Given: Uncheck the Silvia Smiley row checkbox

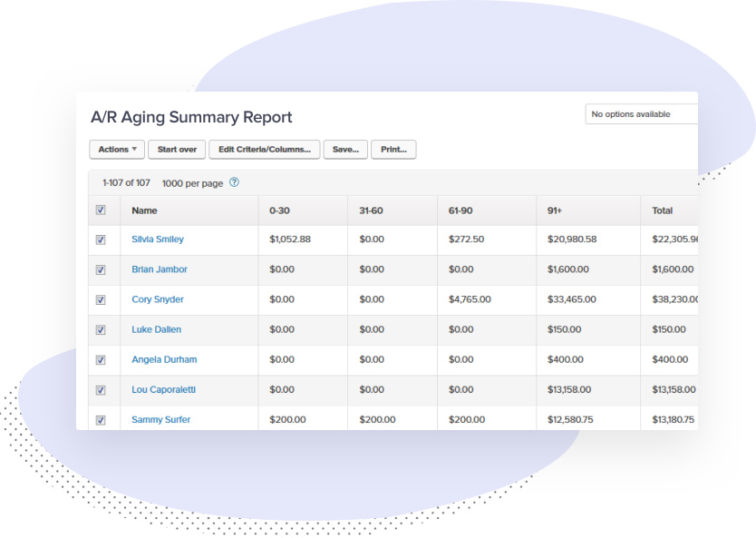Looking at the screenshot, I should 101,240.
